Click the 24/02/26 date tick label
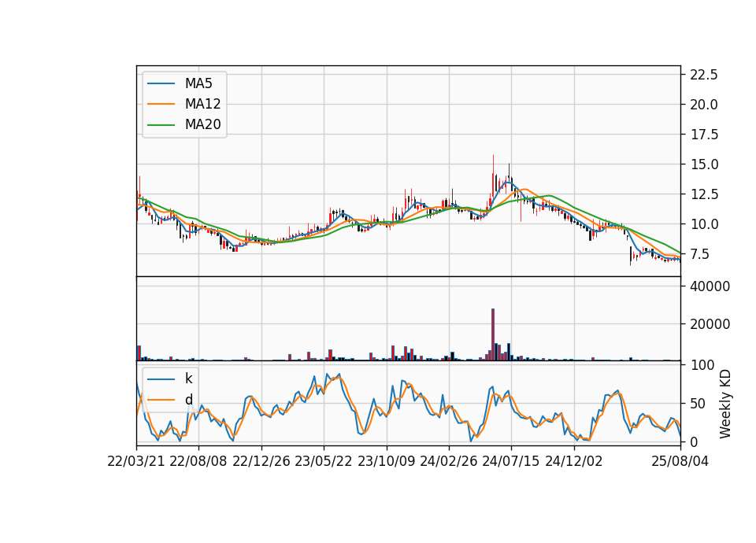756x543 pixels. [x=448, y=461]
